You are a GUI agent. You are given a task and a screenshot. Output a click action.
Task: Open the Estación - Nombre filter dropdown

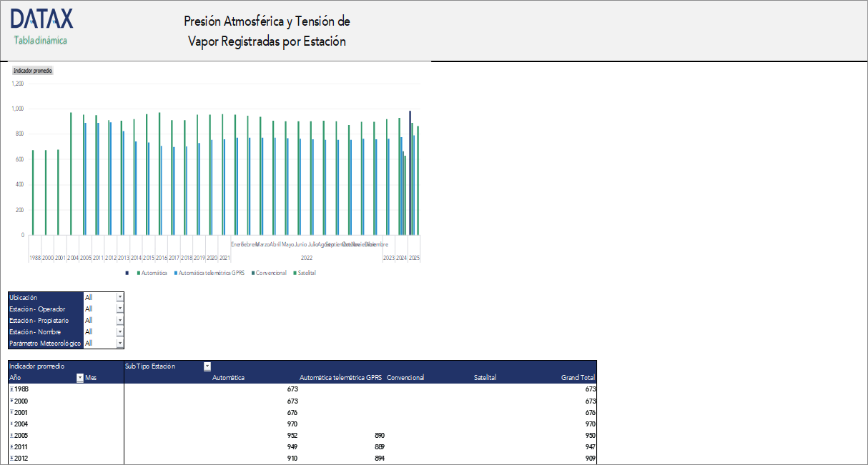pyautogui.click(x=120, y=331)
